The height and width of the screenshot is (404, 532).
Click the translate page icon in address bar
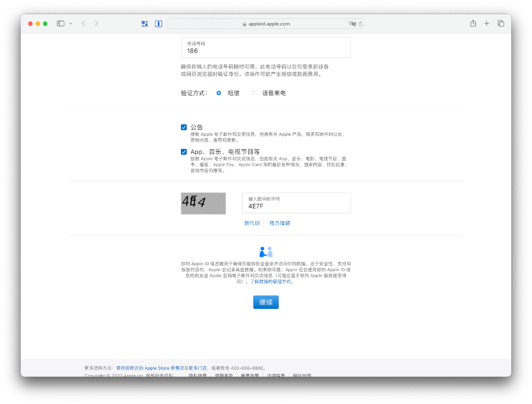pyautogui.click(x=352, y=24)
